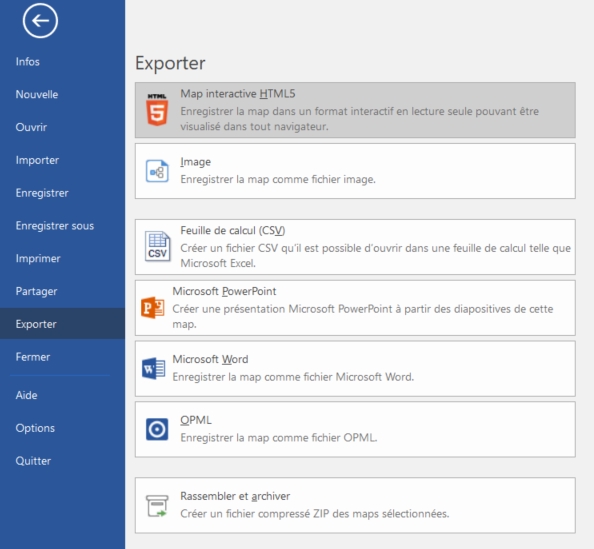Click the CSV spreadsheet icon

pyautogui.click(x=157, y=247)
